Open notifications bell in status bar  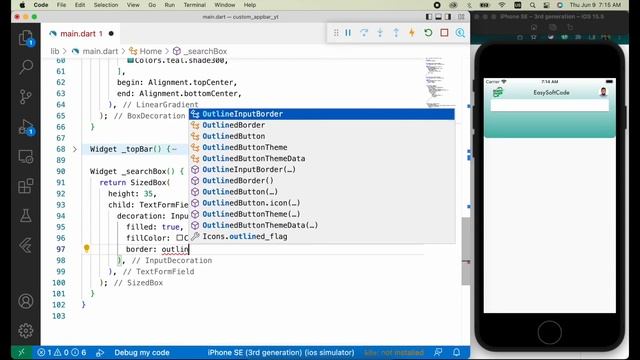tap(456, 352)
